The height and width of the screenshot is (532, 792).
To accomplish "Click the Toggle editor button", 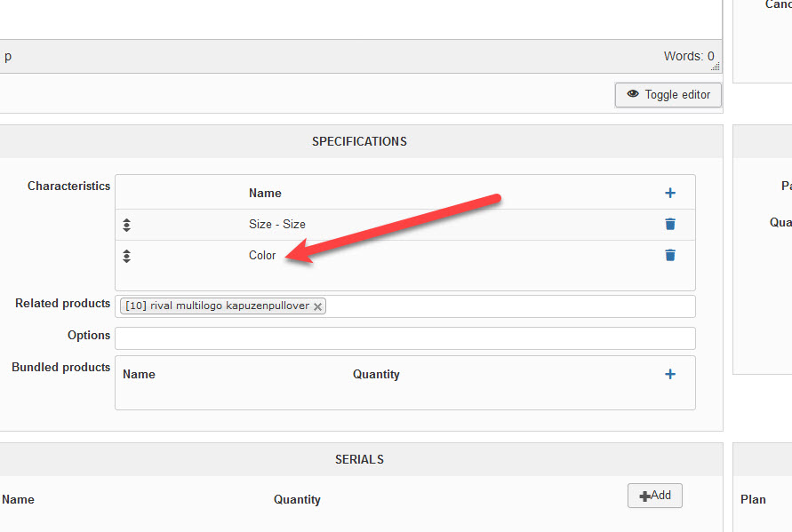I will click(x=668, y=95).
